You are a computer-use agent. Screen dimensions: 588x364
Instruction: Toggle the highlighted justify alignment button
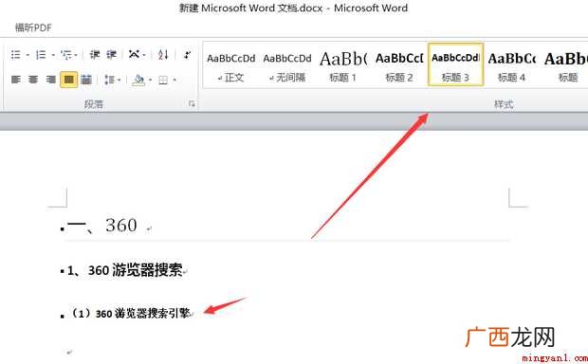click(69, 80)
